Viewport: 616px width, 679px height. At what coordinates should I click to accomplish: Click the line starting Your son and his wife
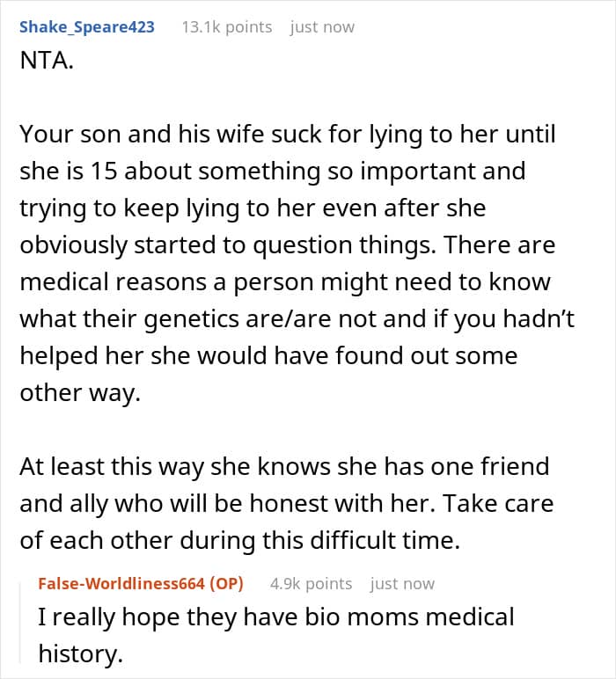(288, 135)
